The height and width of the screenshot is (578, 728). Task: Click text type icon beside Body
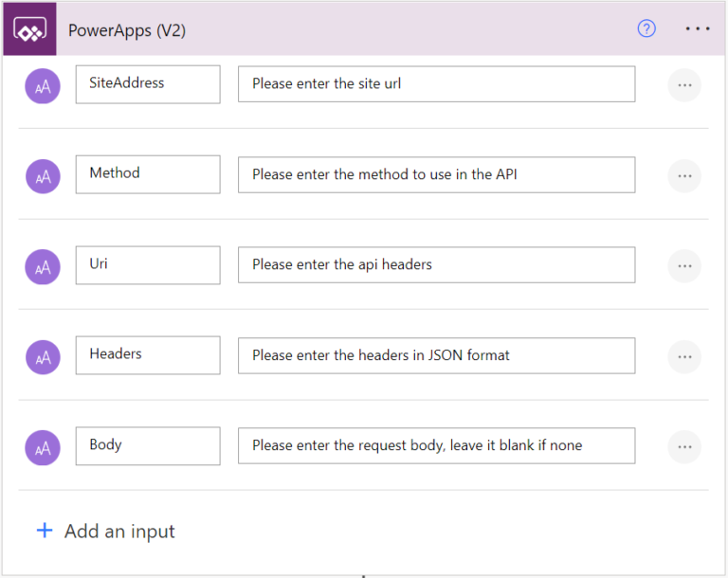click(43, 447)
